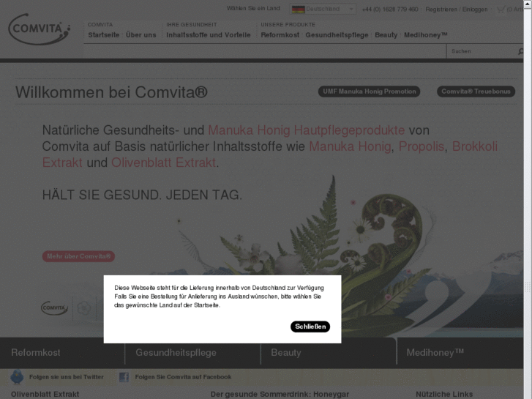Click the Nützliche Links heading
The height and width of the screenshot is (399, 532).
(x=444, y=395)
